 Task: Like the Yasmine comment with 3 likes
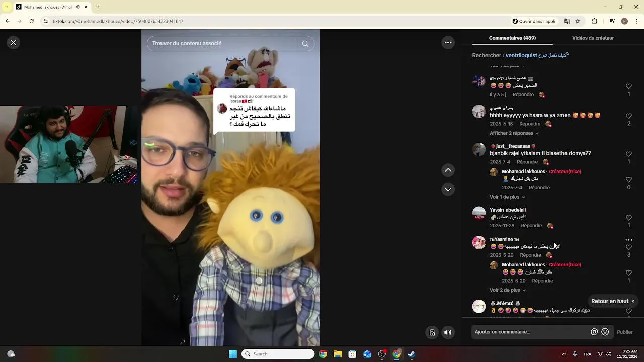(629, 247)
